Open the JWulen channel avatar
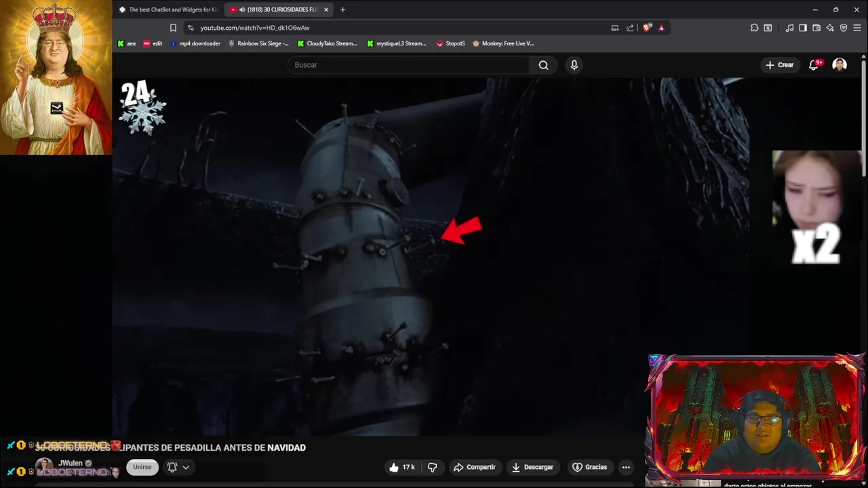The height and width of the screenshot is (488, 868). coord(44,467)
